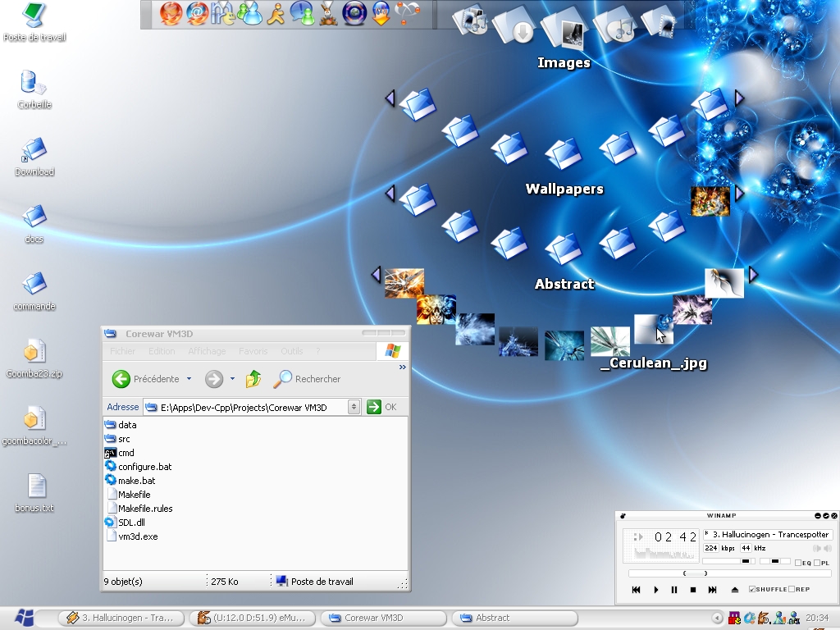Select the Goomba23.zip desktop archive icon
840x630 pixels.
(x=34, y=351)
